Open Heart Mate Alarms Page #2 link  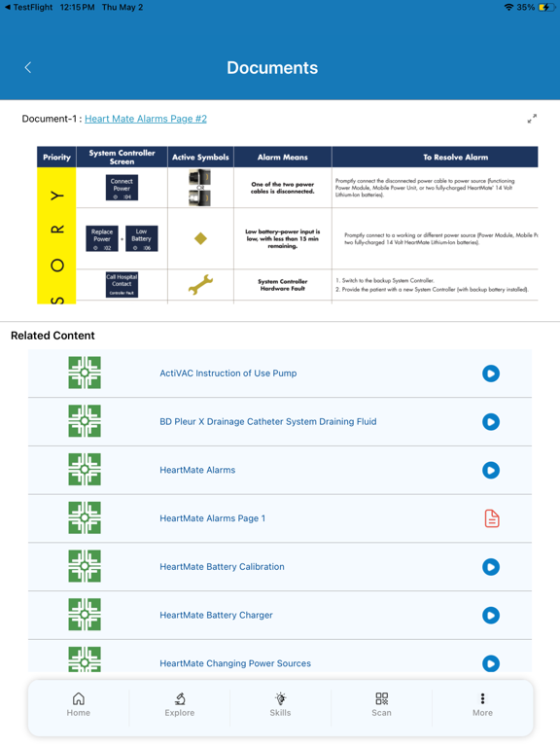click(x=146, y=119)
